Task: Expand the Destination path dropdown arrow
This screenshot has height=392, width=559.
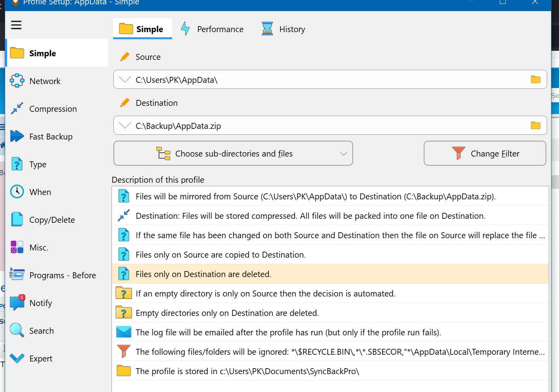Action: point(125,125)
